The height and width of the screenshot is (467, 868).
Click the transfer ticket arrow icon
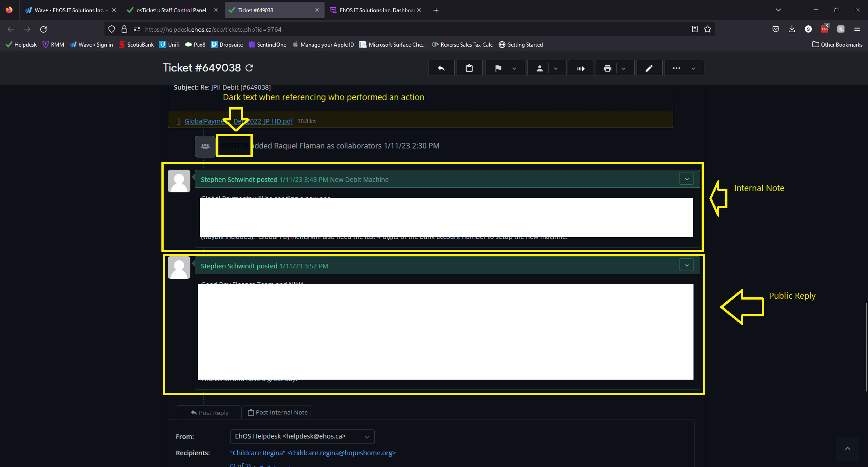(x=581, y=68)
